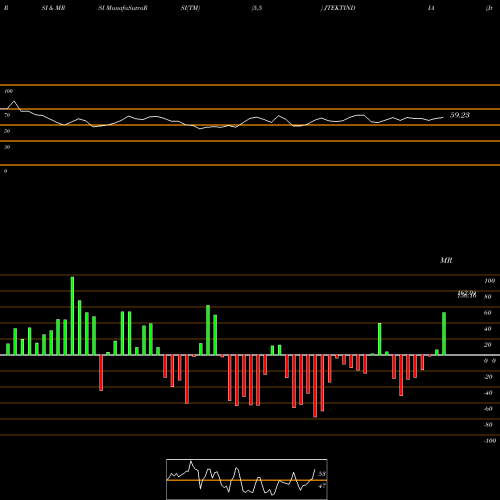Click the MR axis label -80
The height and width of the screenshot is (500, 500).
click(x=488, y=425)
